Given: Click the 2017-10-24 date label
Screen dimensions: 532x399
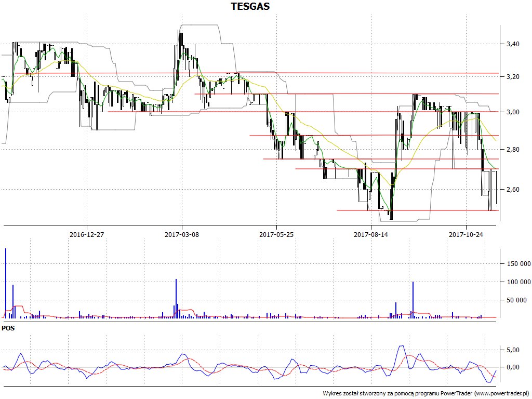Looking at the screenshot, I should coord(466,234).
